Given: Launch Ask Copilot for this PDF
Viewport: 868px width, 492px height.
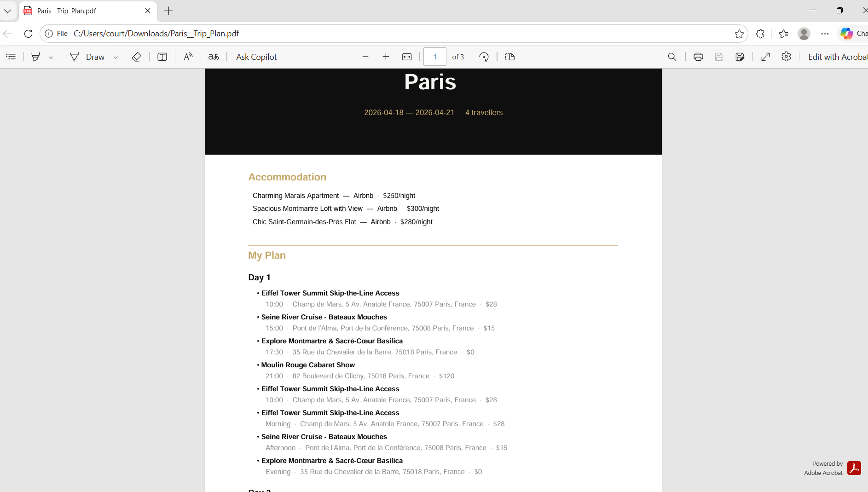Looking at the screenshot, I should point(256,57).
